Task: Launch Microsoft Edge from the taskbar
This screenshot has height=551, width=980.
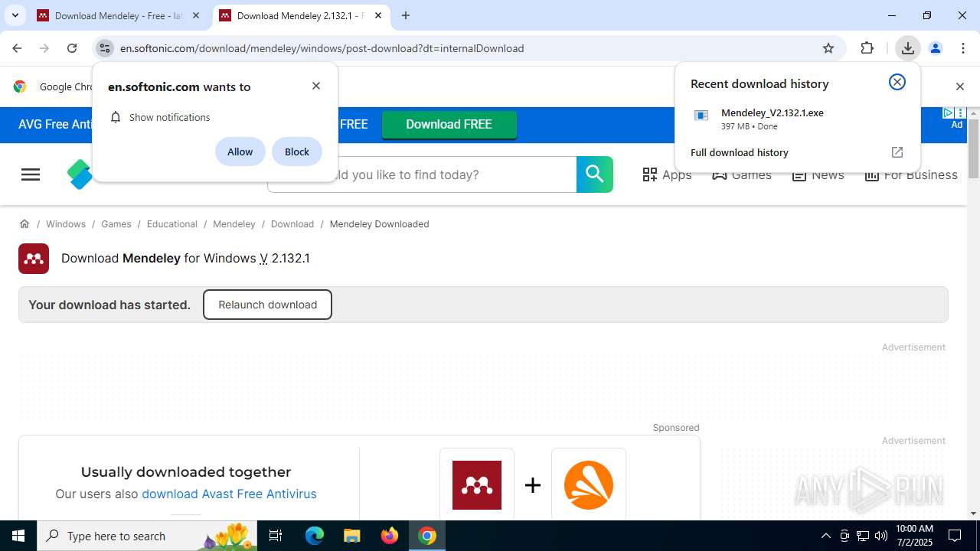Action: 315,536
